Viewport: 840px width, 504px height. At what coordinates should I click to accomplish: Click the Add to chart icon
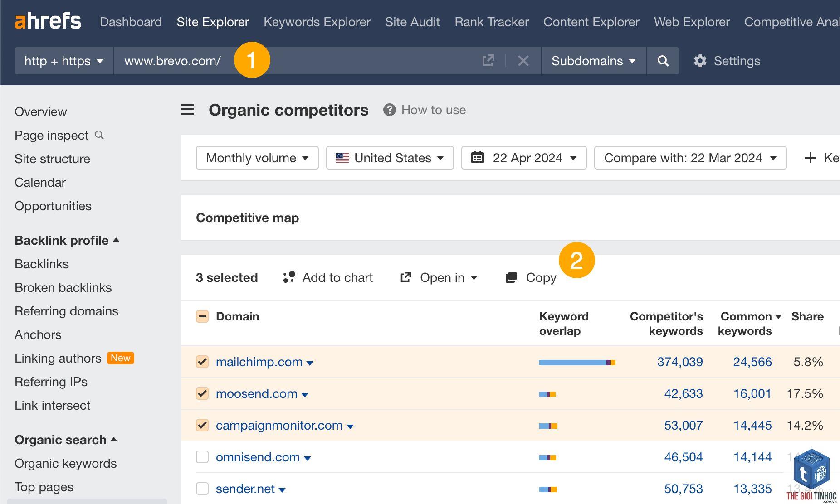pyautogui.click(x=289, y=277)
